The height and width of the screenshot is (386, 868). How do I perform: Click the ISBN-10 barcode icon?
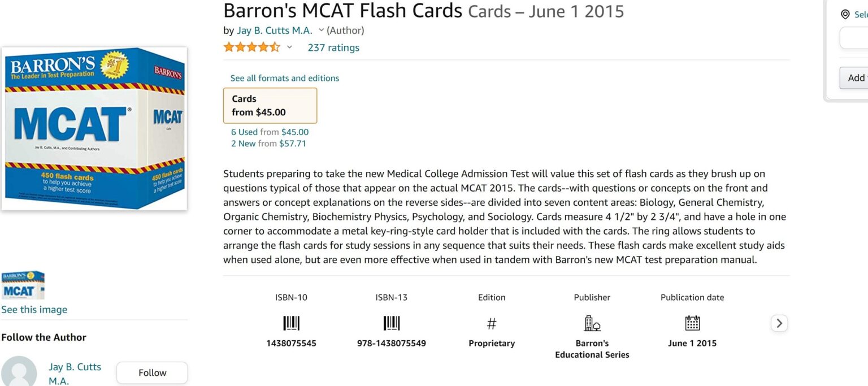click(291, 323)
